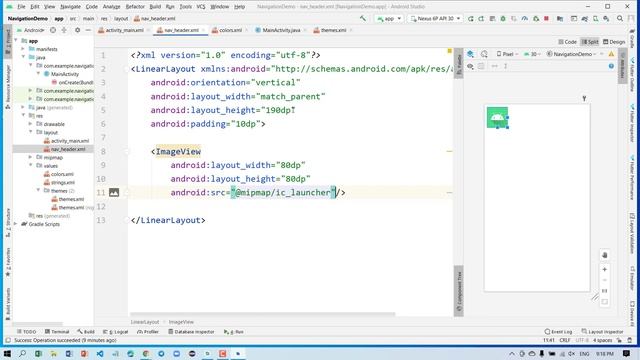Toggle the view options eye icon in preview
This screenshot has width=640, height=360.
point(470,66)
